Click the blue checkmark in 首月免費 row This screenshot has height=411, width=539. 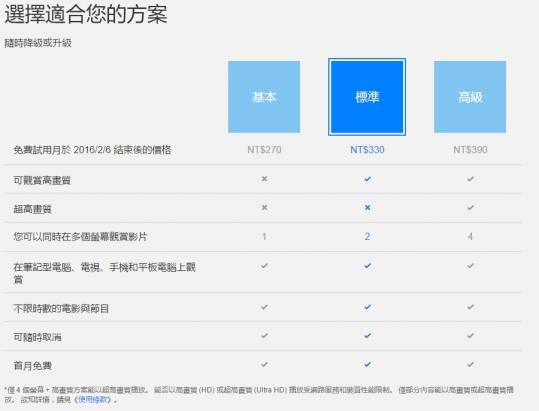(367, 364)
